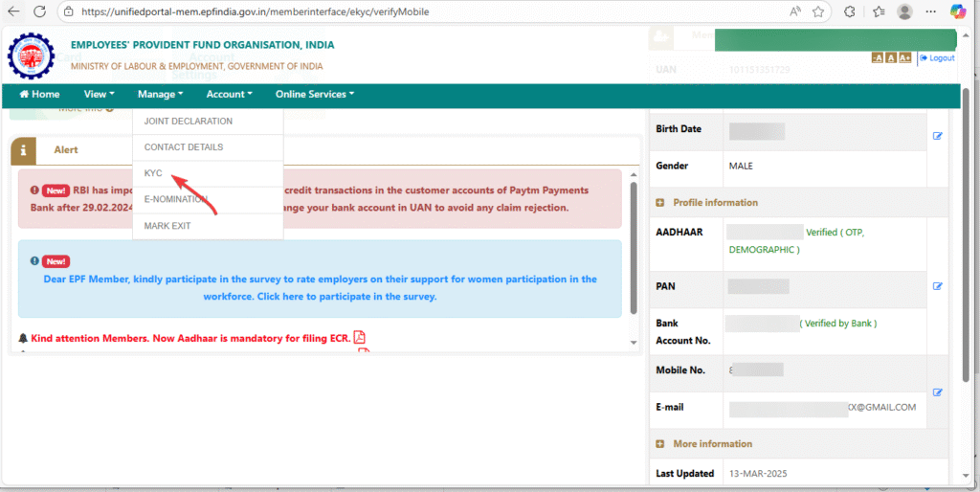Open favorites list icon
The width and height of the screenshot is (980, 492).
click(879, 11)
